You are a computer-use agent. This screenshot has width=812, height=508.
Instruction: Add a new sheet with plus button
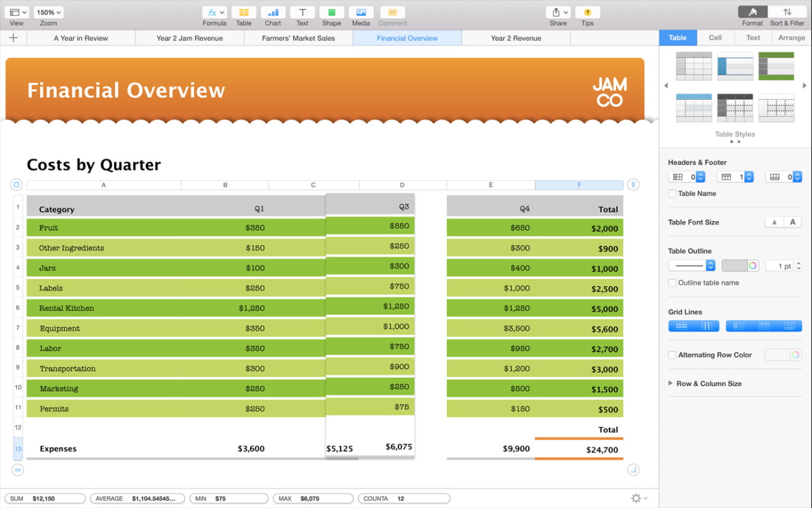click(13, 38)
